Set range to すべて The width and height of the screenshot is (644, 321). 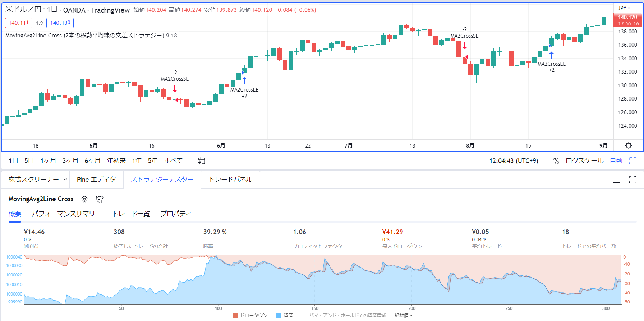click(174, 160)
